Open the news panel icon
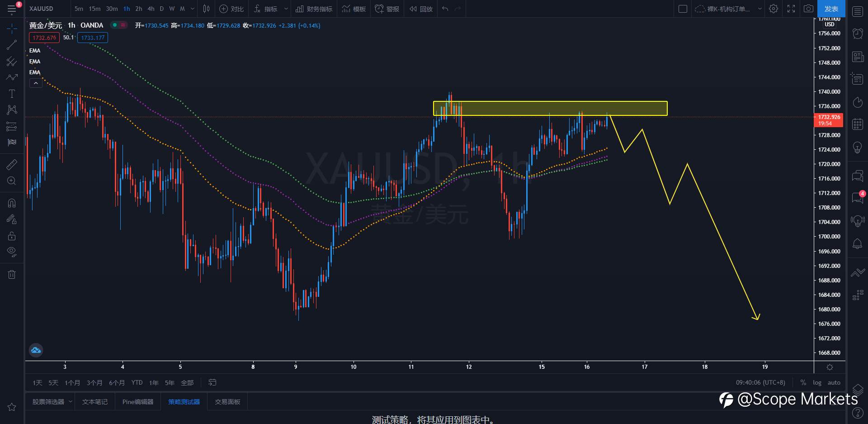868x424 pixels. (858, 57)
